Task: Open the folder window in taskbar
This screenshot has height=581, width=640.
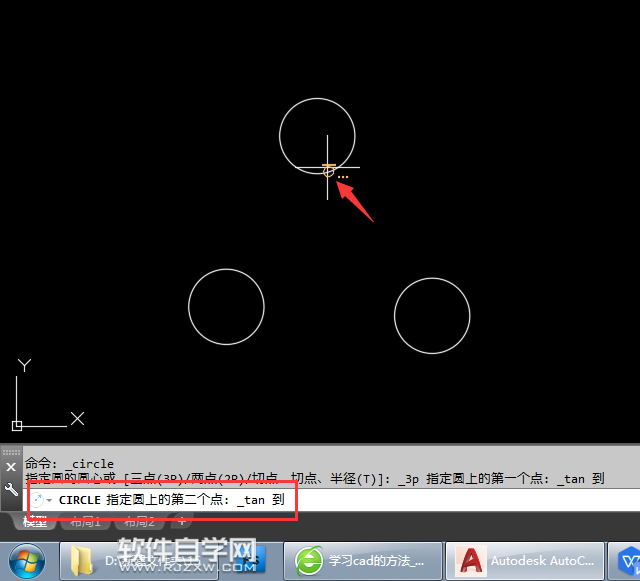Action: (x=139, y=561)
